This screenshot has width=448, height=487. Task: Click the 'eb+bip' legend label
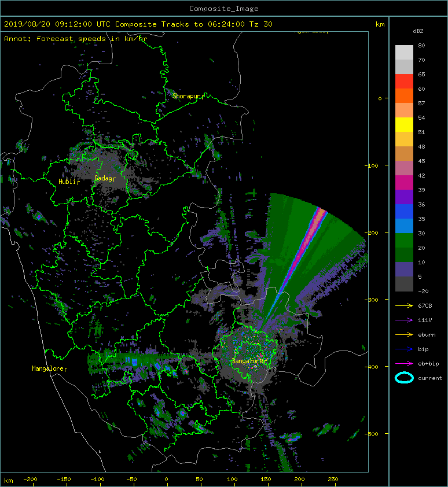click(x=428, y=364)
